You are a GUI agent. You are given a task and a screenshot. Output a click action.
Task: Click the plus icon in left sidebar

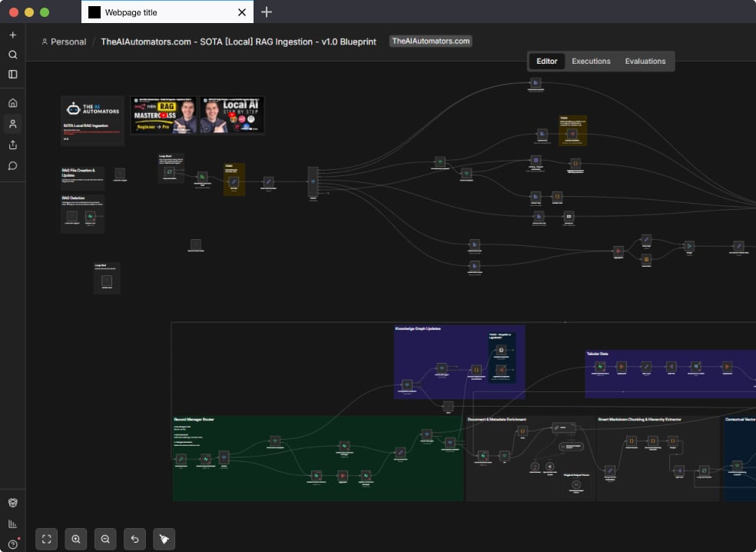(x=12, y=35)
